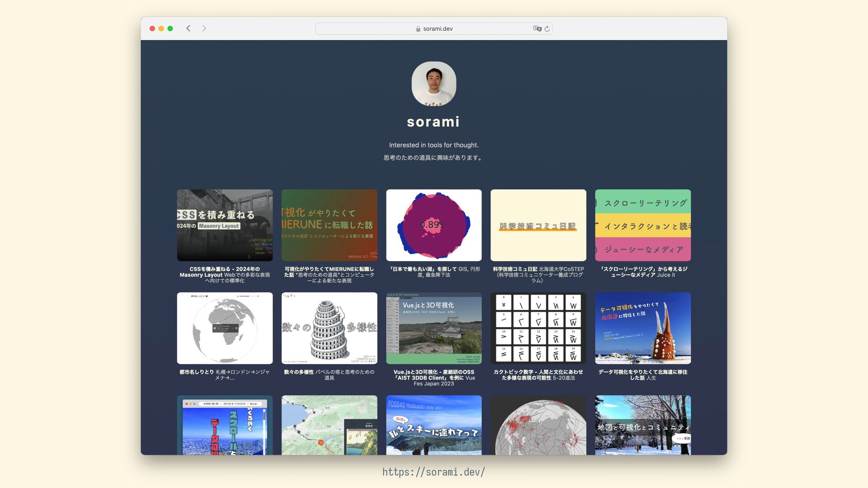Click the sorami.dev address field

[438, 29]
